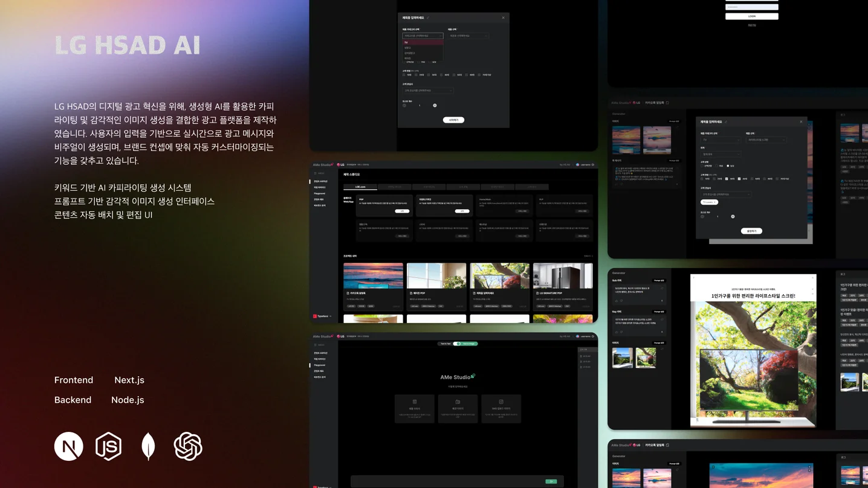Click the 시작하기 button in the modal
Viewport: 868px width, 488px height.
coord(453,120)
